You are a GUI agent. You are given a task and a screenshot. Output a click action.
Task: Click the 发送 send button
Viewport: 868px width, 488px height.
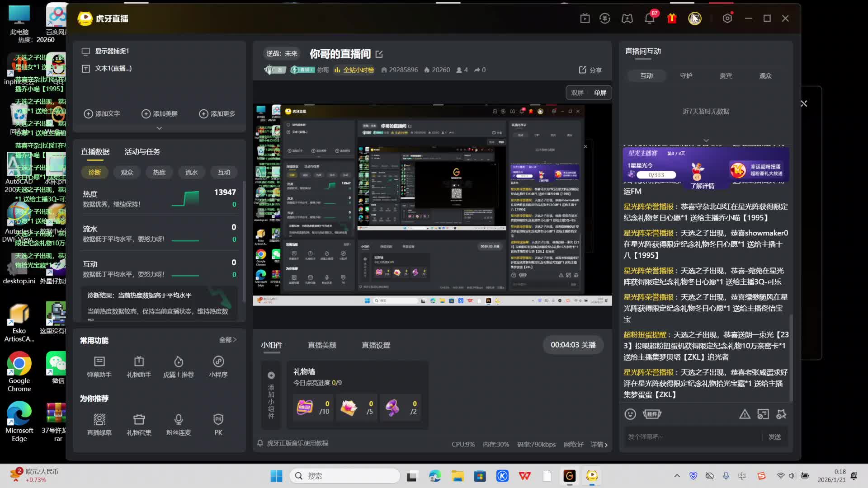[x=774, y=437]
